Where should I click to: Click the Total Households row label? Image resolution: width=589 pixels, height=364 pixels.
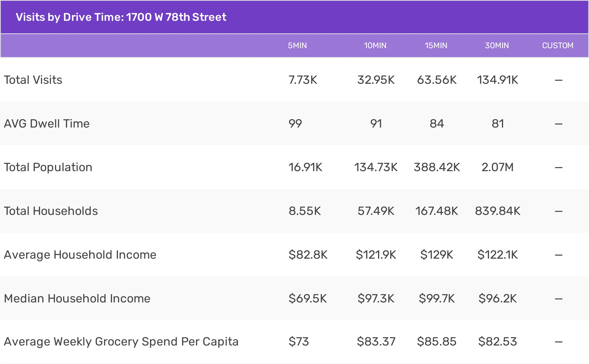(x=51, y=211)
